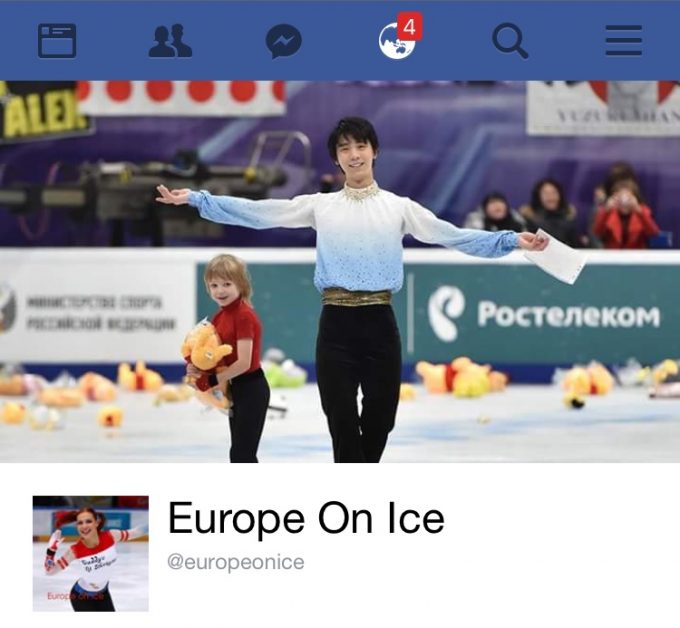Tap the search magnifier icon

pyautogui.click(x=510, y=41)
